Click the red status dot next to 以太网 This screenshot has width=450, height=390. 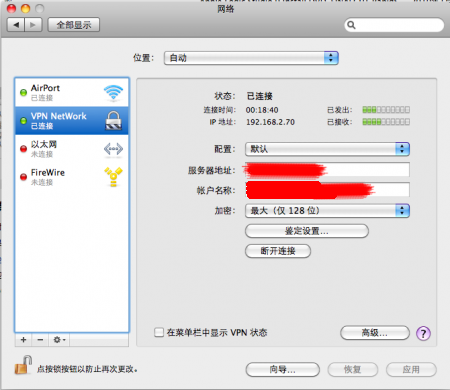(x=23, y=149)
